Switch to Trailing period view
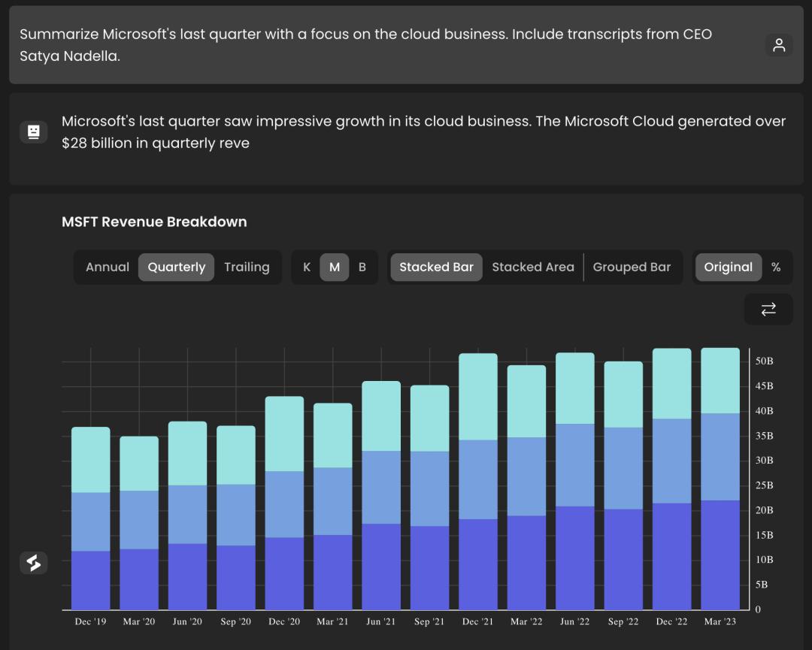Image resolution: width=812 pixels, height=650 pixels. tap(247, 267)
